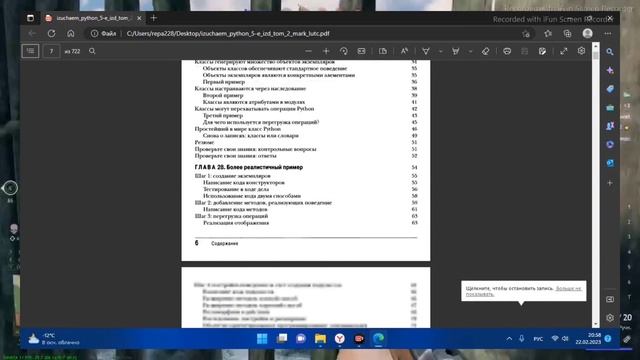This screenshot has height=360, width=640.
Task: Open the network and volume quick settings
Action: coord(560,339)
